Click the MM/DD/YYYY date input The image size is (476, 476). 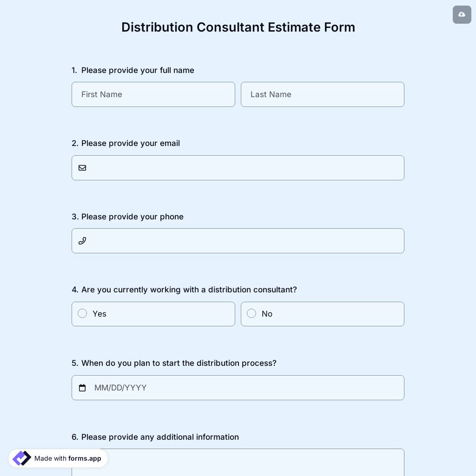click(x=190, y=387)
